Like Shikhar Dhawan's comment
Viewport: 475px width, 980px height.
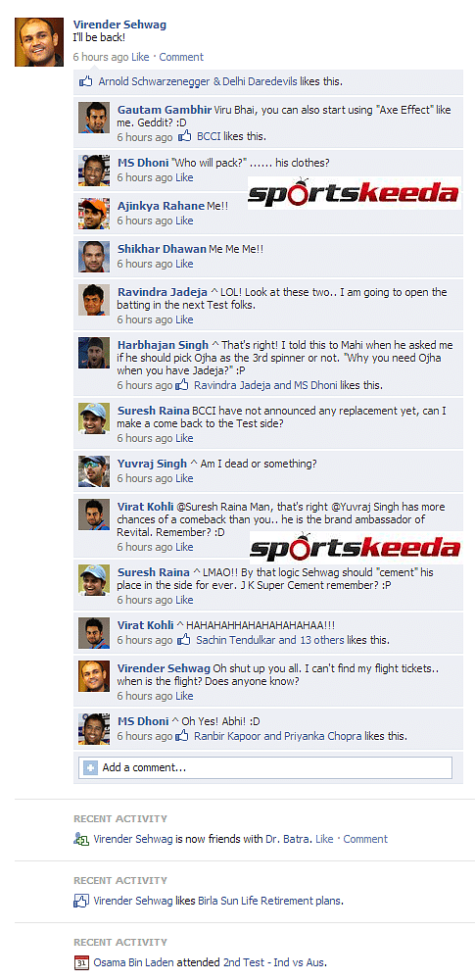click(184, 264)
